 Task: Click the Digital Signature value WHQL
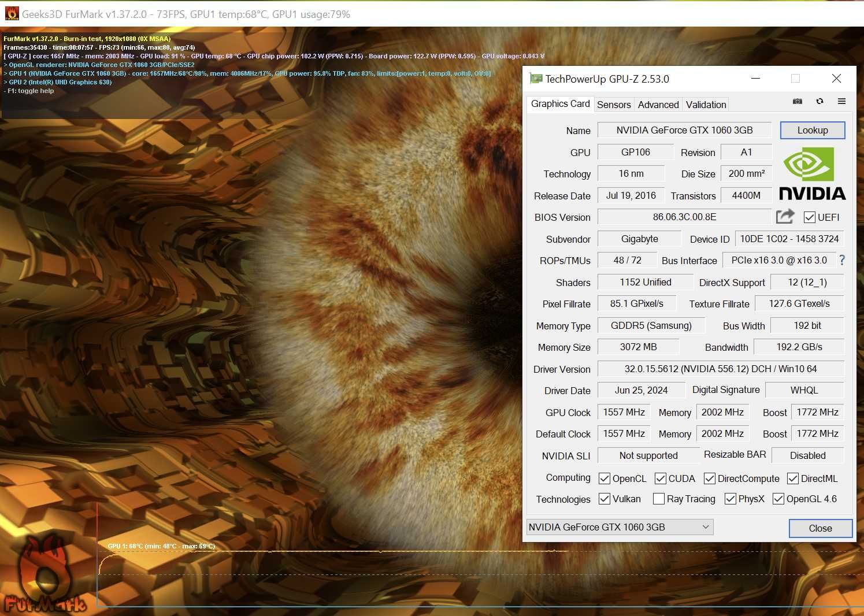(804, 390)
